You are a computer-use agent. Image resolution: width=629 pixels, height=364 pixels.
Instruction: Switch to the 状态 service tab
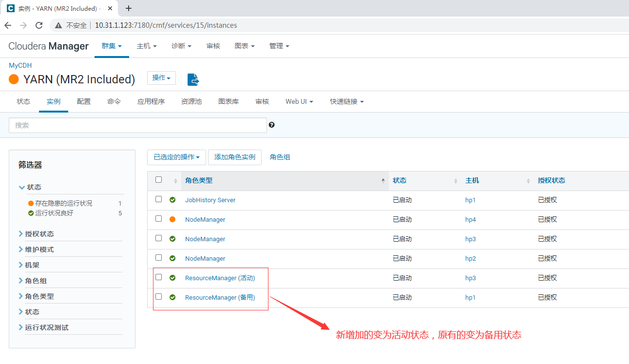click(x=23, y=101)
